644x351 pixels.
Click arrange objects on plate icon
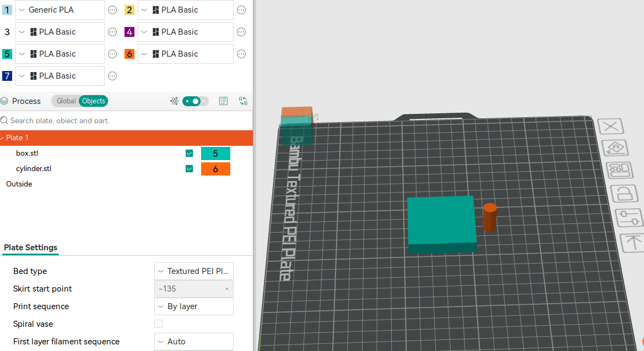620,169
